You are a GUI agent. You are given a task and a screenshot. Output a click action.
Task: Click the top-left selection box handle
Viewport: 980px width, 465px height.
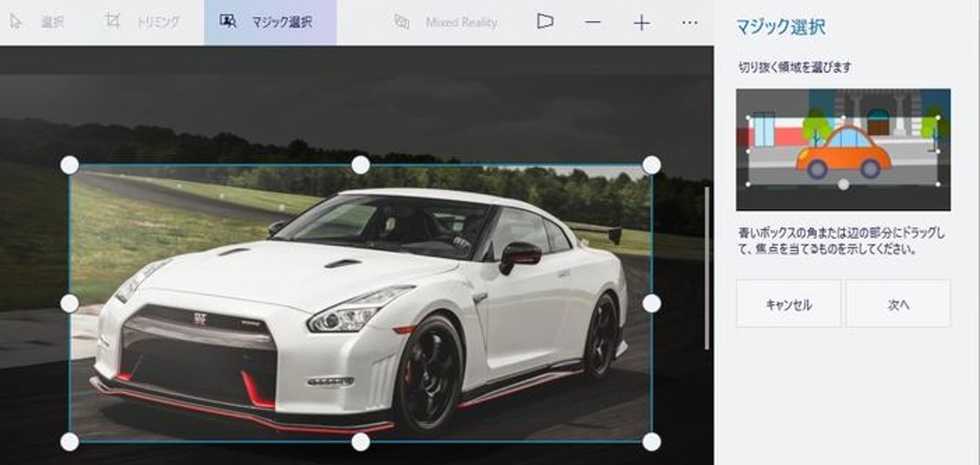tap(69, 164)
